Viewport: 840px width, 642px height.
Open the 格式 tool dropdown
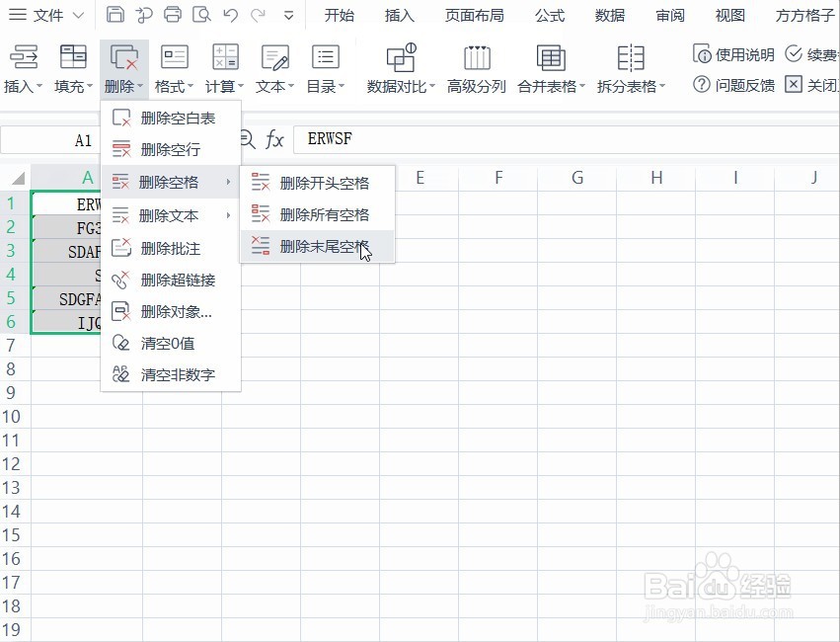click(174, 69)
